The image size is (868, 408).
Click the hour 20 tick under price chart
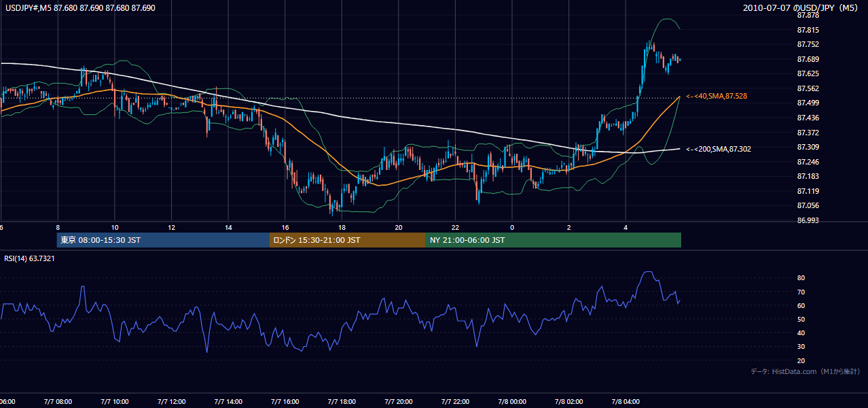pos(399,227)
